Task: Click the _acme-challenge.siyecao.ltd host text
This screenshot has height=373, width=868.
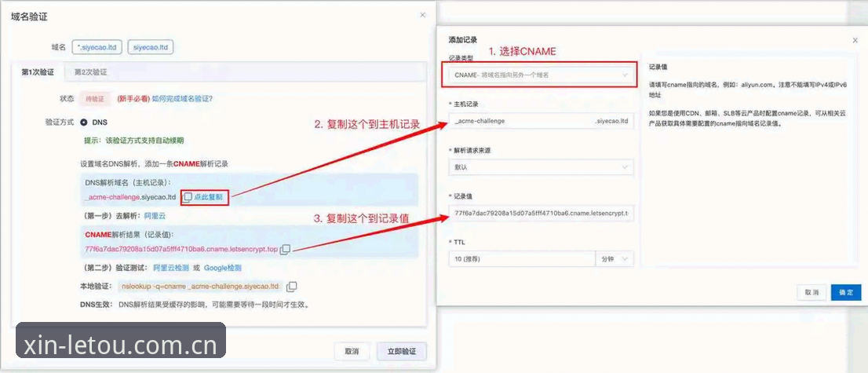Action: (130, 197)
